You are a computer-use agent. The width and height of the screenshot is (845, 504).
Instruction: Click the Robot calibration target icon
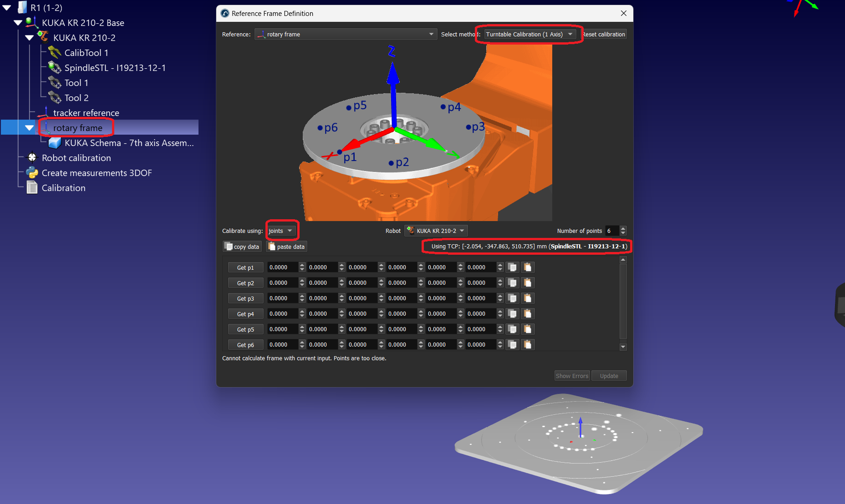32,158
